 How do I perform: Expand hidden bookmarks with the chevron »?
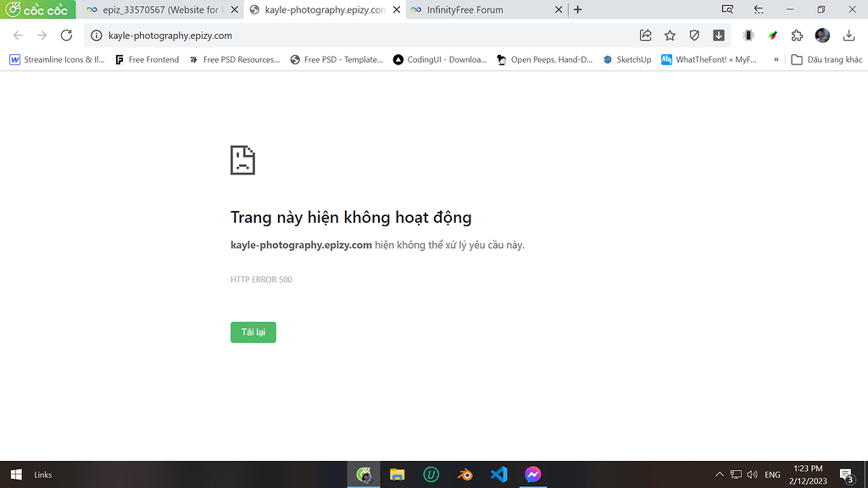pos(776,59)
